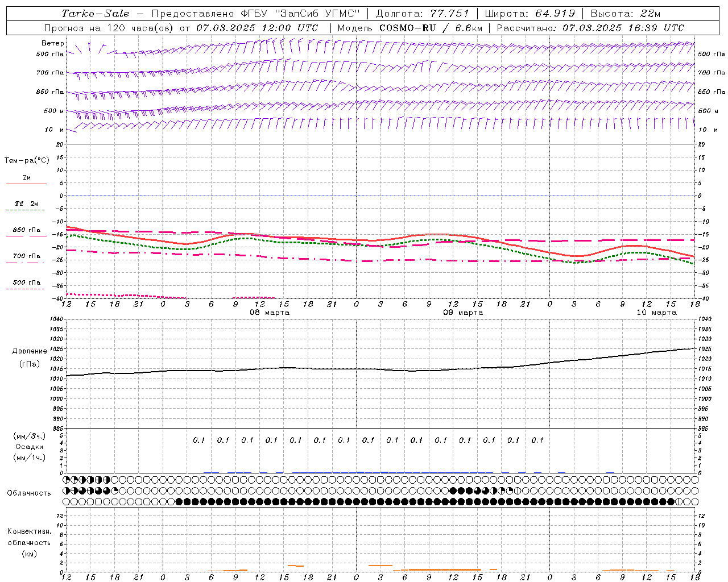
Task: Click the 'Осадки' precipitation label
Action: (x=30, y=447)
